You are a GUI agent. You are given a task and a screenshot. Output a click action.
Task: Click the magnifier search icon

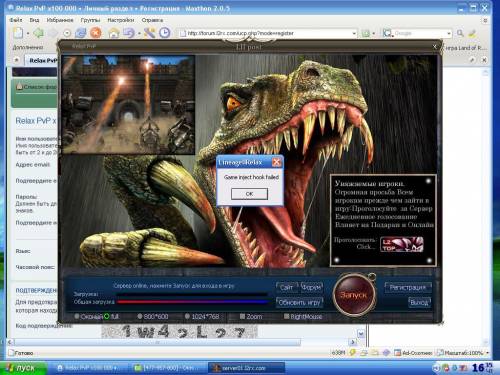[460, 33]
